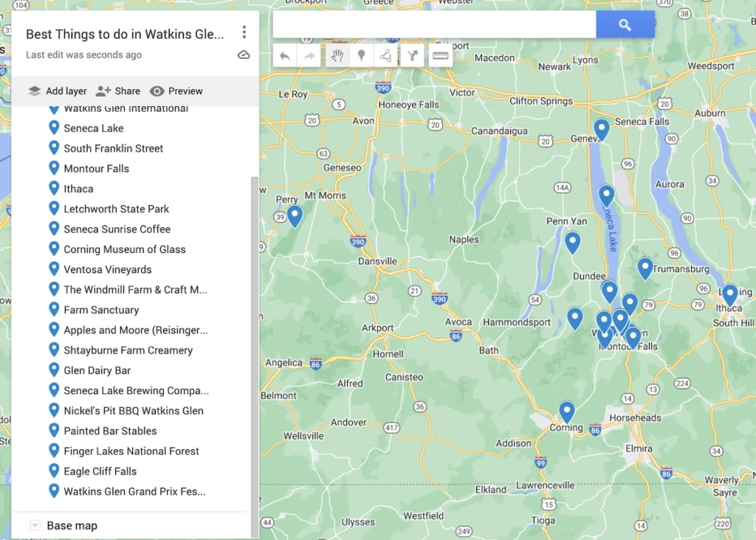Click the map marker near Trumansburg
The width and height of the screenshot is (756, 540).
tap(645, 268)
